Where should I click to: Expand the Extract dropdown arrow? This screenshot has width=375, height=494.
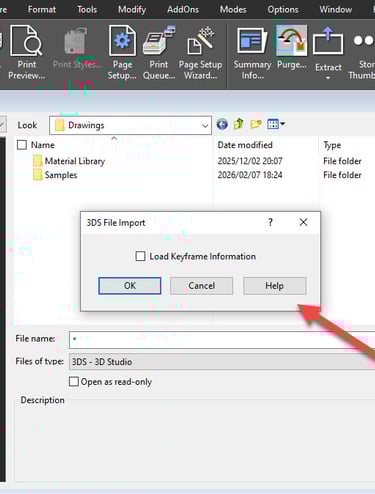tap(328, 78)
